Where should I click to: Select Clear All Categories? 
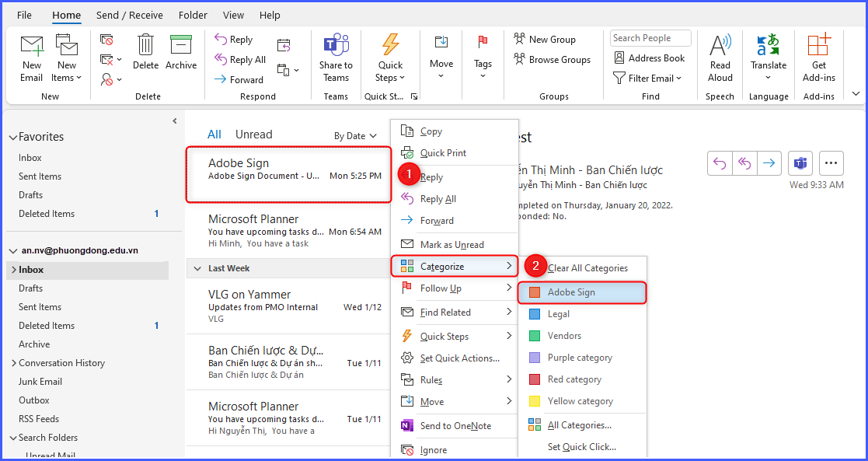[x=582, y=268]
